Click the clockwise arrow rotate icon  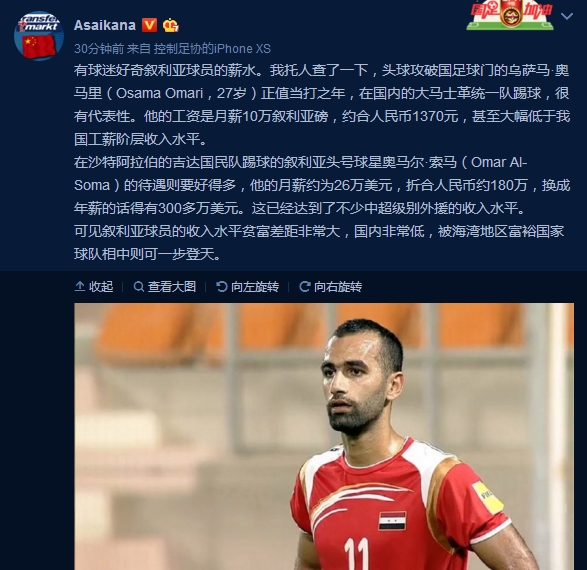tap(304, 287)
